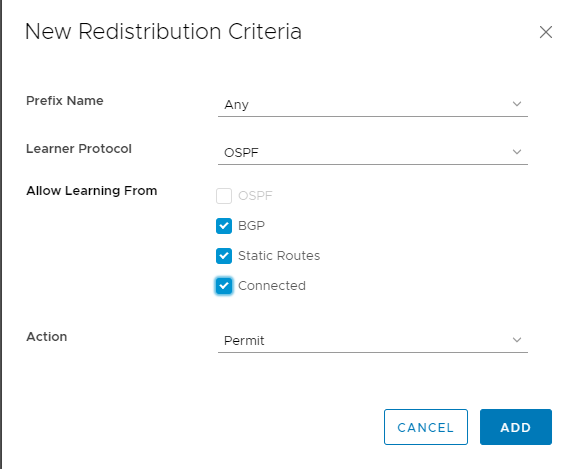Image resolution: width=575 pixels, height=469 pixels.
Task: Click the ADD button
Action: (x=516, y=427)
